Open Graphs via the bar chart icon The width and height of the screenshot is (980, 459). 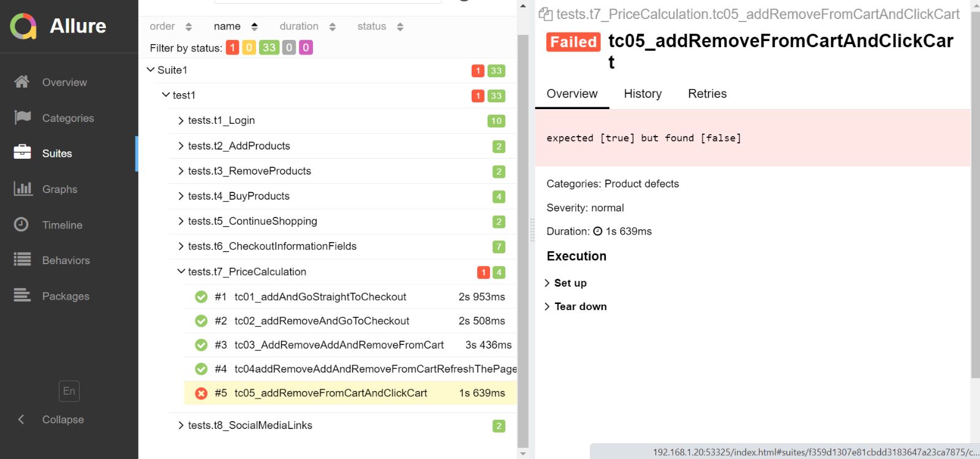[22, 189]
